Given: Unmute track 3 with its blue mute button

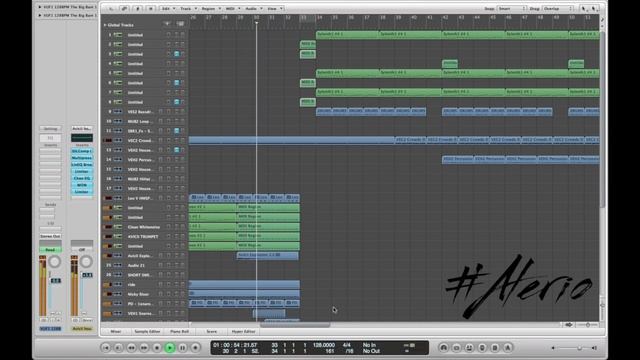Looking at the screenshot, I should point(177,54).
